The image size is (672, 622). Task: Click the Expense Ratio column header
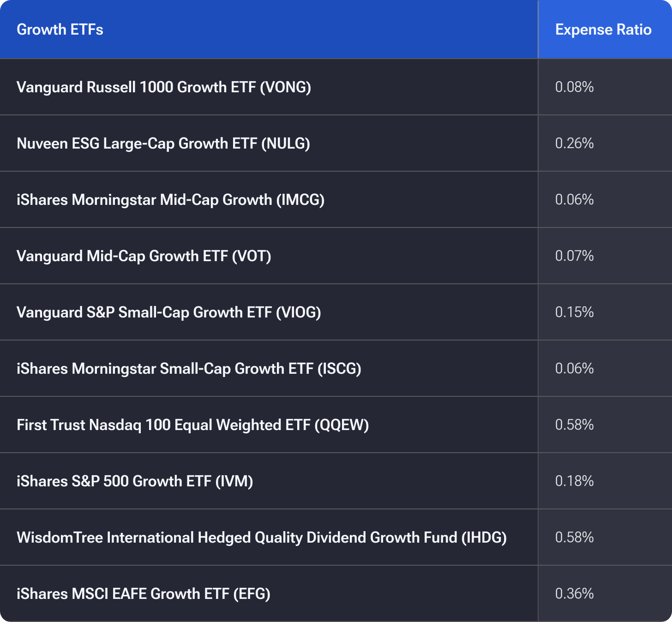pyautogui.click(x=603, y=30)
